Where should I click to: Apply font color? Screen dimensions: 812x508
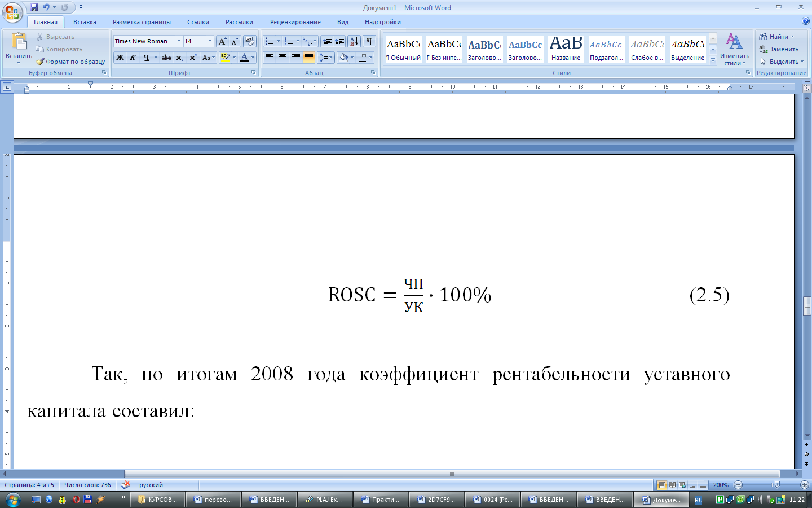pos(244,58)
